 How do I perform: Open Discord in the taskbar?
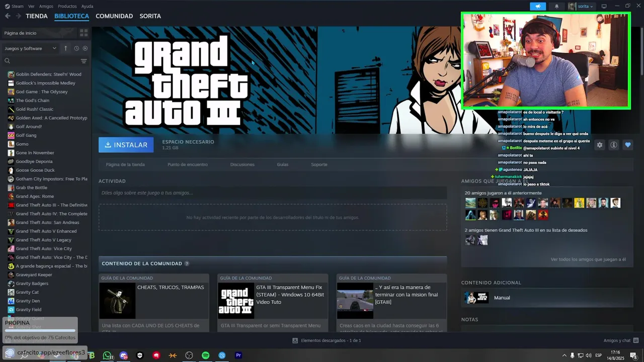coord(123,355)
